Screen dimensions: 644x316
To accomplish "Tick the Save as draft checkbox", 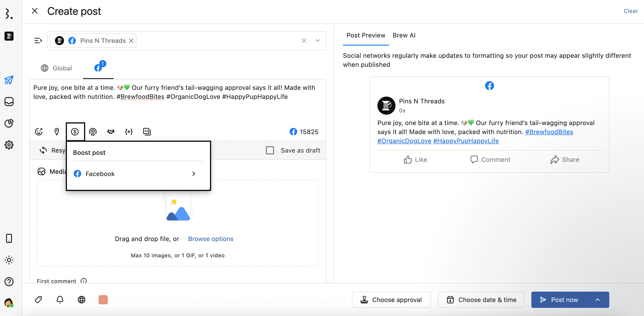I will tap(270, 150).
